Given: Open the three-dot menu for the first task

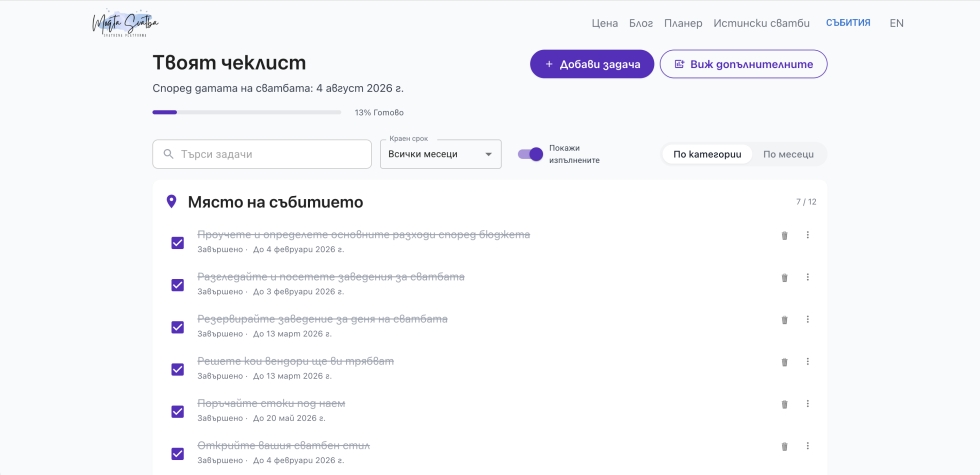Looking at the screenshot, I should (x=808, y=236).
